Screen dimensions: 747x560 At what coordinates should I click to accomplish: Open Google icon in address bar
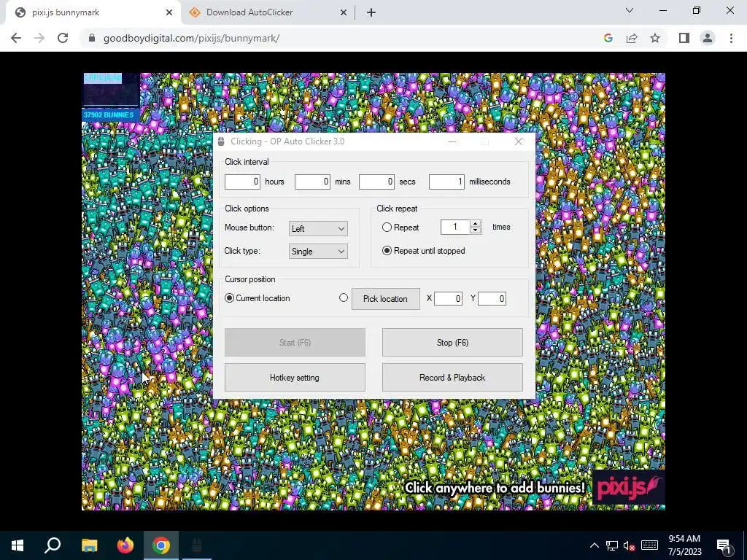tap(608, 38)
